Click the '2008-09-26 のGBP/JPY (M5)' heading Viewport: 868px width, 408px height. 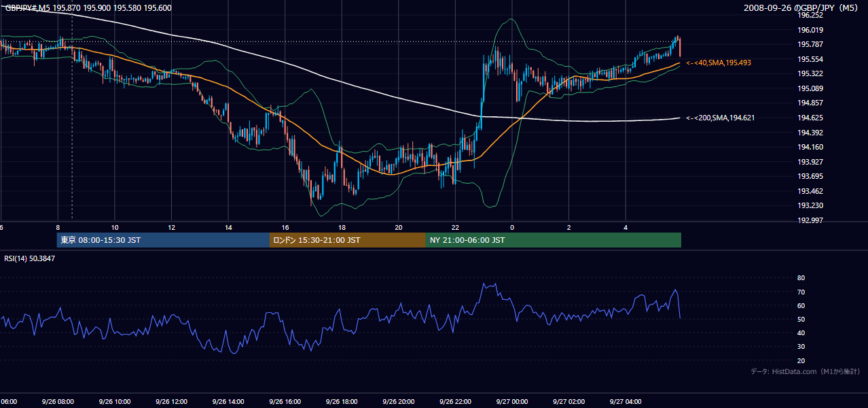tap(802, 8)
